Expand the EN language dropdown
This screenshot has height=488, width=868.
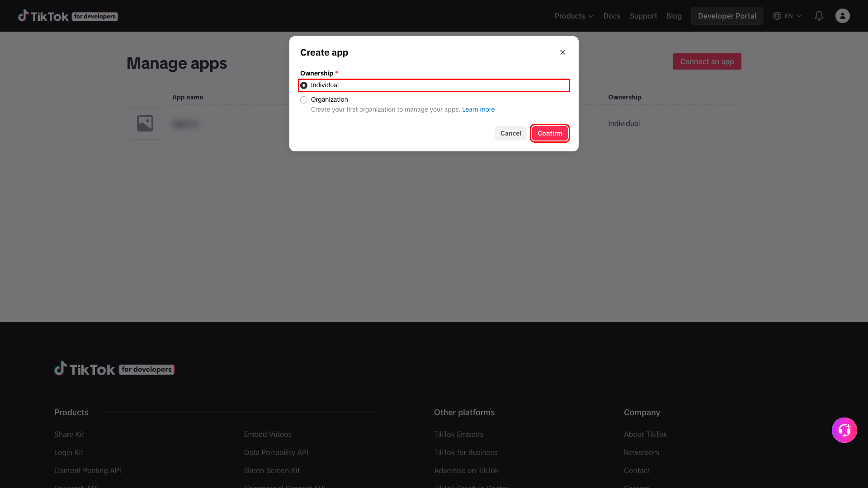pyautogui.click(x=793, y=16)
